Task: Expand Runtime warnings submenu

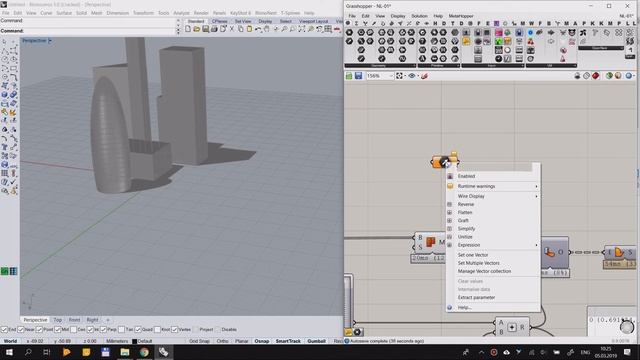Action: pos(493,186)
